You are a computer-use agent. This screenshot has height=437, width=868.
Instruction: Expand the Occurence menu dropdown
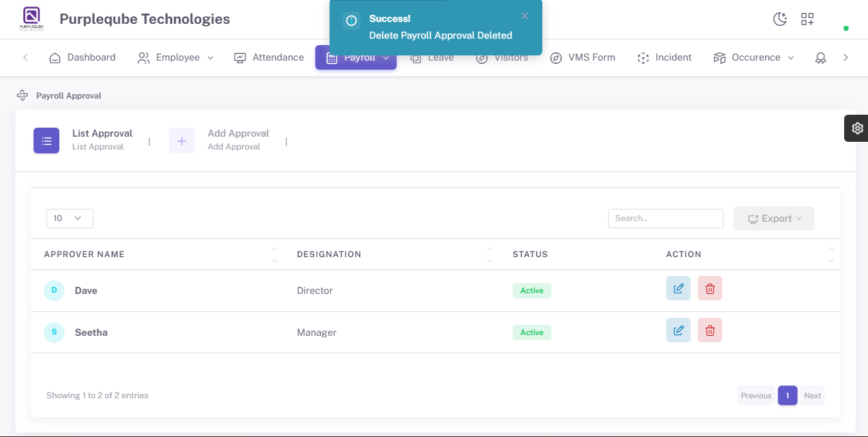coord(754,57)
